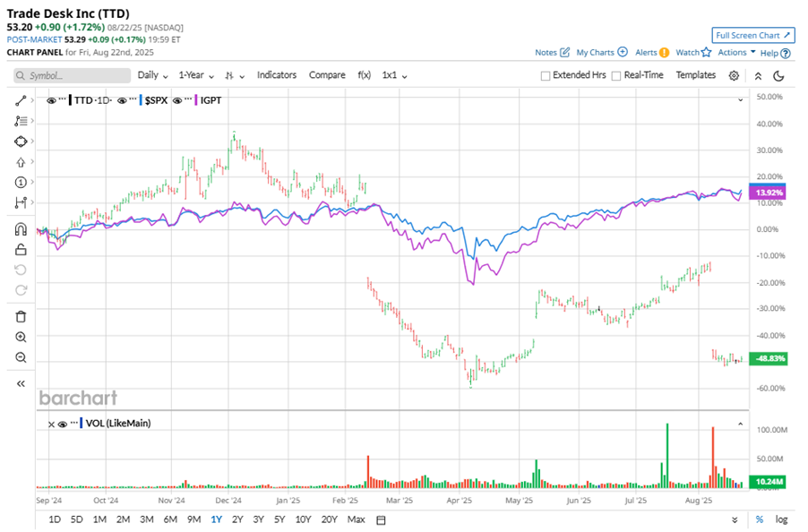Screen dimensions: 808x532
Task: Click the Full Screen Chart button
Action: pos(753,35)
